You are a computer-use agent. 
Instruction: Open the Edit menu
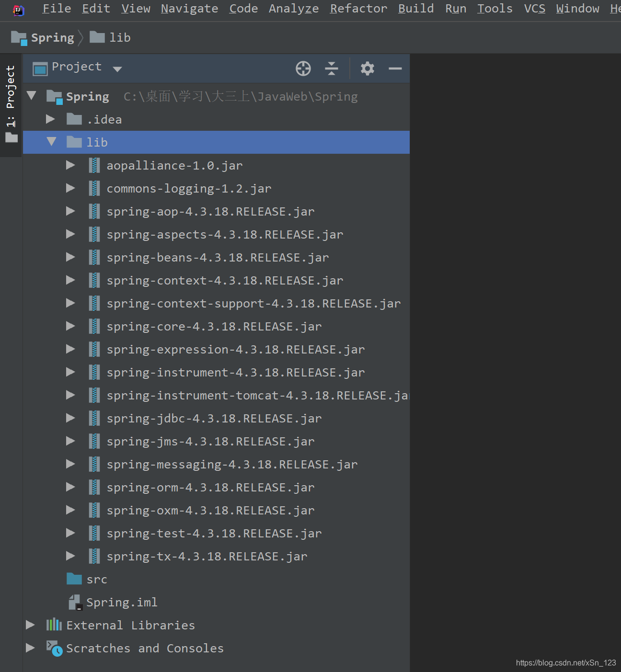click(x=96, y=9)
